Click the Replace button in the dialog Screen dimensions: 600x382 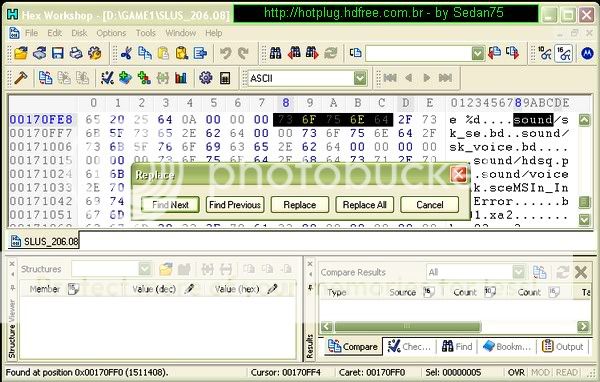coord(300,205)
